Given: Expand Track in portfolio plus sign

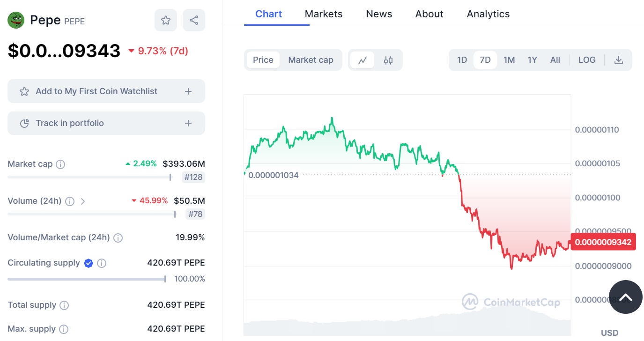Looking at the screenshot, I should tap(188, 123).
